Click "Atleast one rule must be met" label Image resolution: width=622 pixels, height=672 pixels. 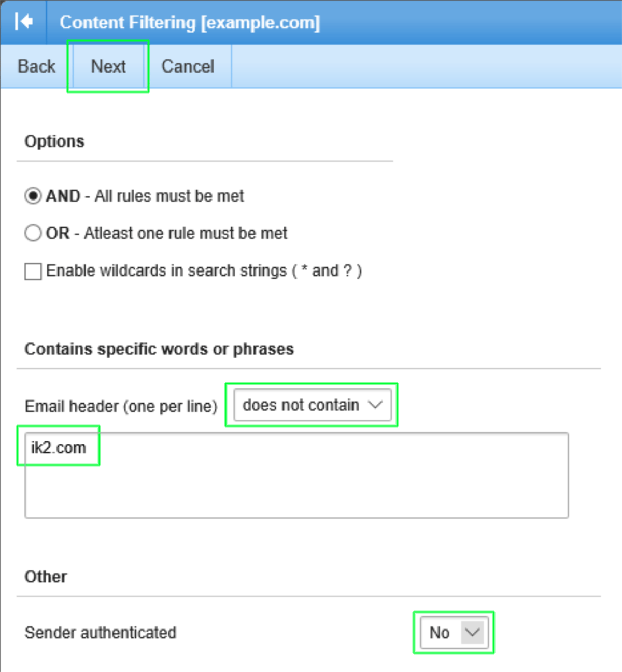(185, 233)
